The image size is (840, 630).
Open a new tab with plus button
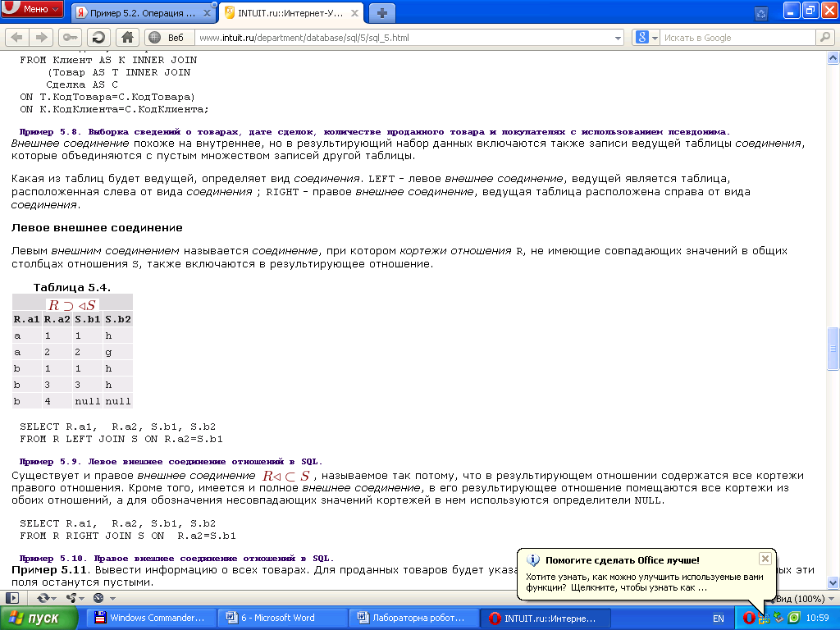pos(381,12)
